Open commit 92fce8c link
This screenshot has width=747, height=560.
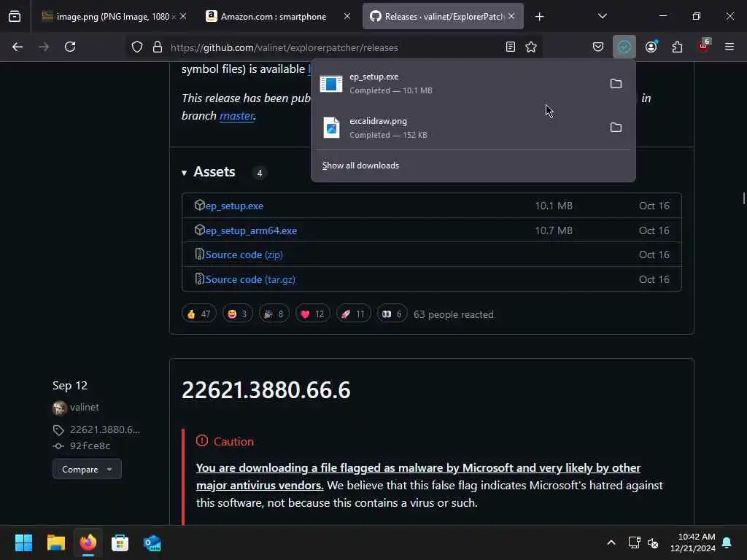coord(90,446)
